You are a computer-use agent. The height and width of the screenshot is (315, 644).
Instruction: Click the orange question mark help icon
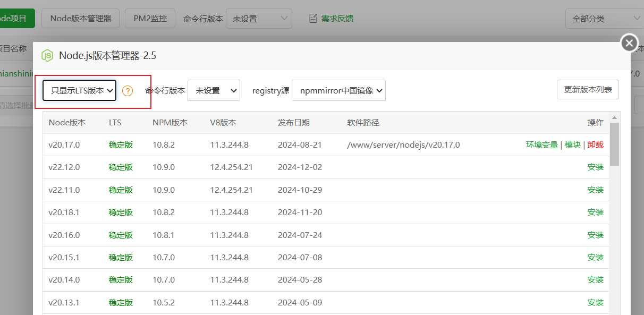pos(128,91)
